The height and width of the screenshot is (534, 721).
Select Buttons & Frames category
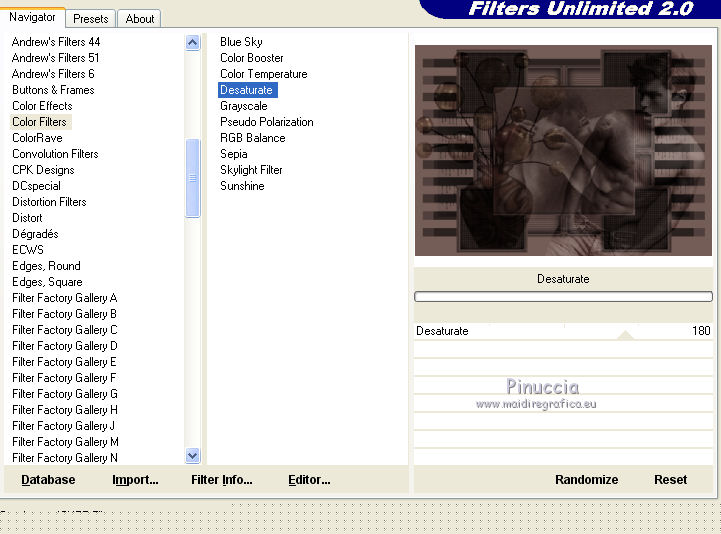53,90
